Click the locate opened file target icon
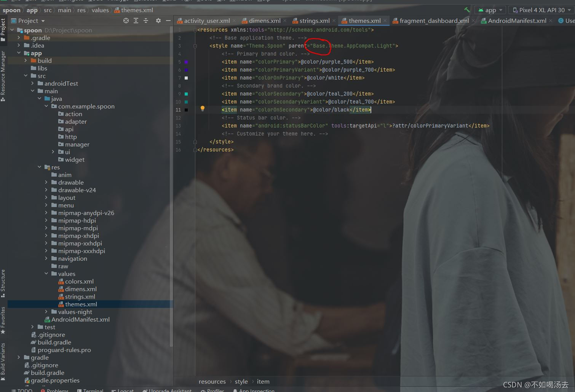 coord(126,21)
